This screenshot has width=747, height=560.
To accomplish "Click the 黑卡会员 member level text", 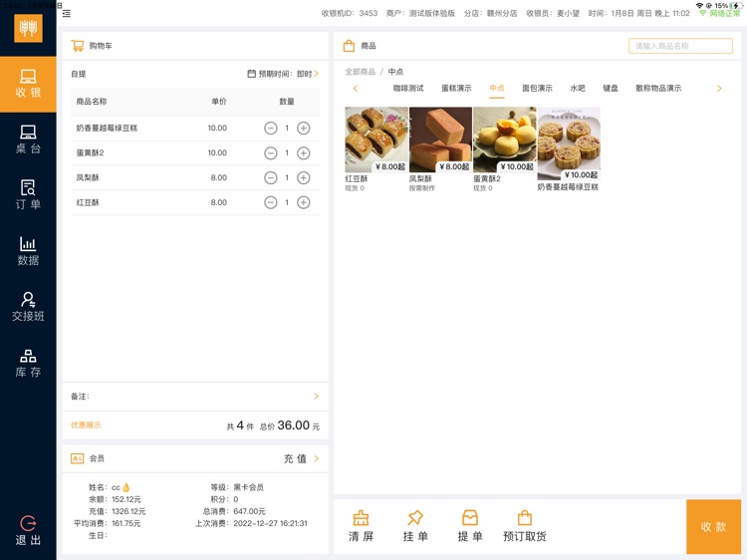I will pyautogui.click(x=249, y=487).
